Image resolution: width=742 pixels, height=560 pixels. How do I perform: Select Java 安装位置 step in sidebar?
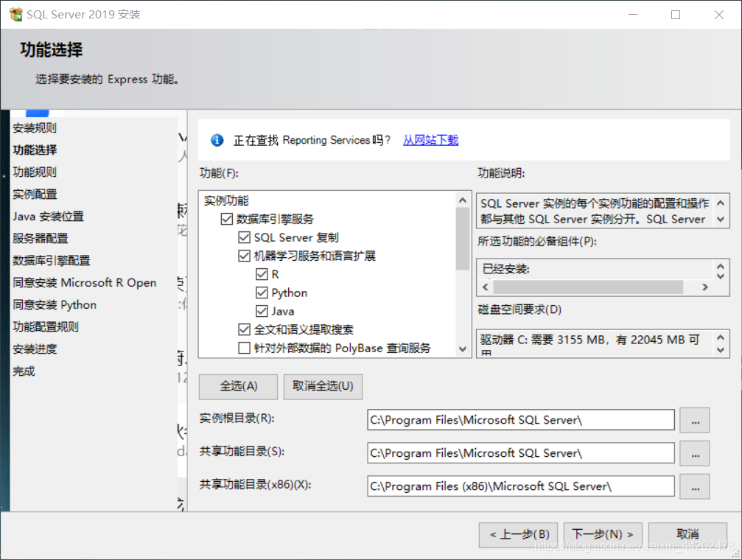48,217
